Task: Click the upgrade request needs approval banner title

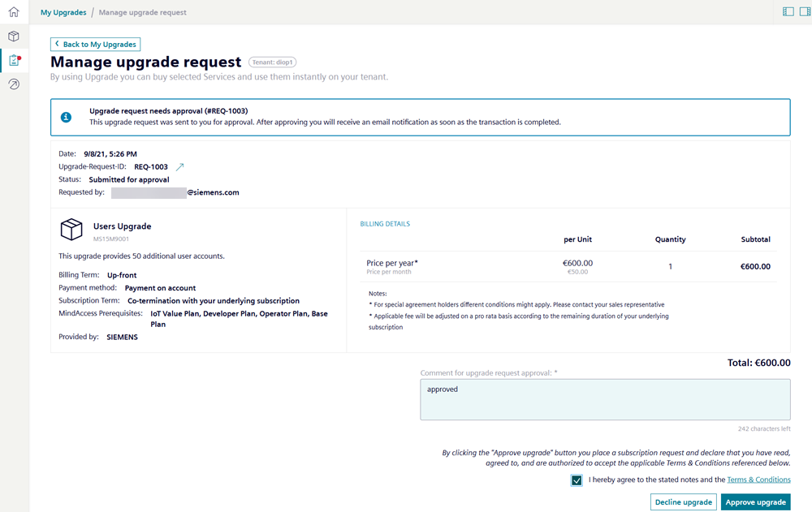Action: tap(168, 111)
